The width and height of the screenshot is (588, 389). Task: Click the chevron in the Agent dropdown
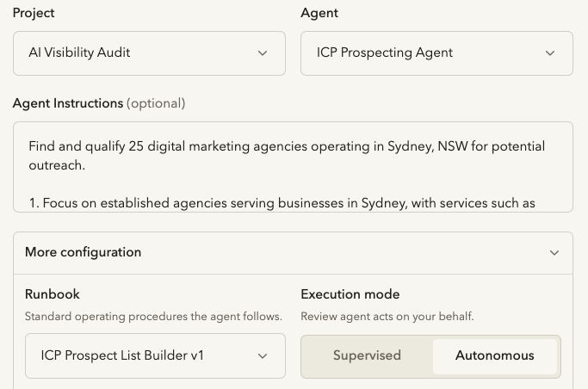click(x=550, y=53)
